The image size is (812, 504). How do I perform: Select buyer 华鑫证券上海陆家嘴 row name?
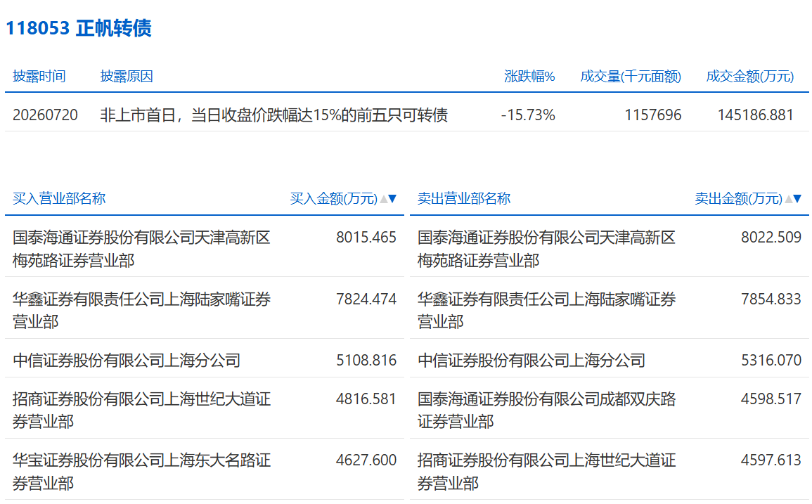[141, 310]
